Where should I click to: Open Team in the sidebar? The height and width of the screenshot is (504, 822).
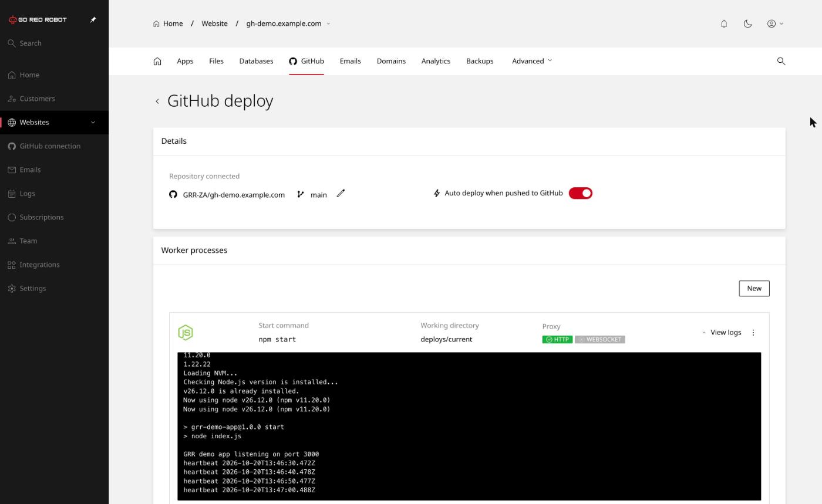[54, 241]
